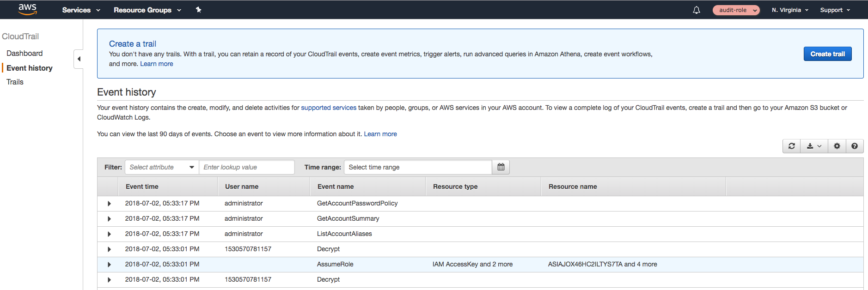The height and width of the screenshot is (290, 868).
Task: Refresh the event history list
Action: pyautogui.click(x=791, y=146)
